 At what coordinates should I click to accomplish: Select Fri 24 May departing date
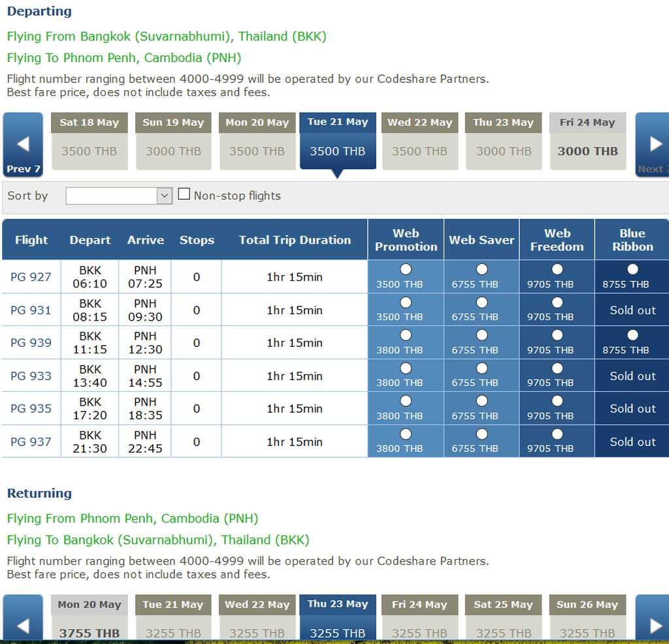(587, 141)
